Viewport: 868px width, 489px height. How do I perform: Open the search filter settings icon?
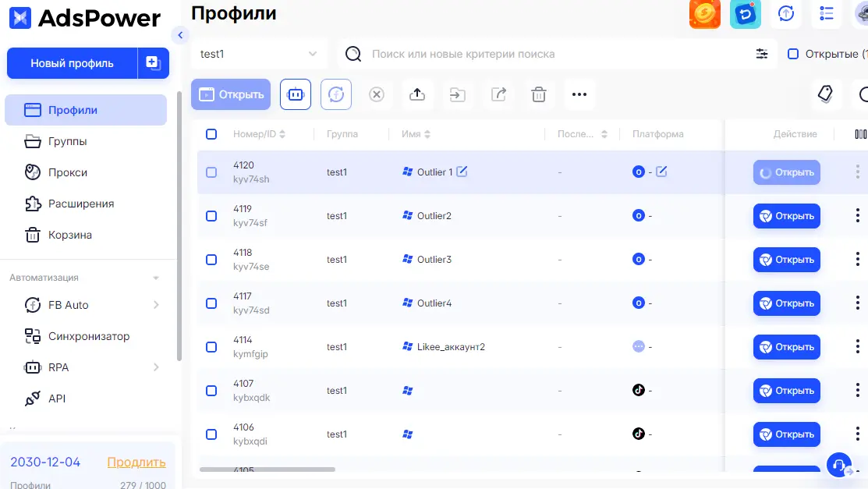coord(762,54)
